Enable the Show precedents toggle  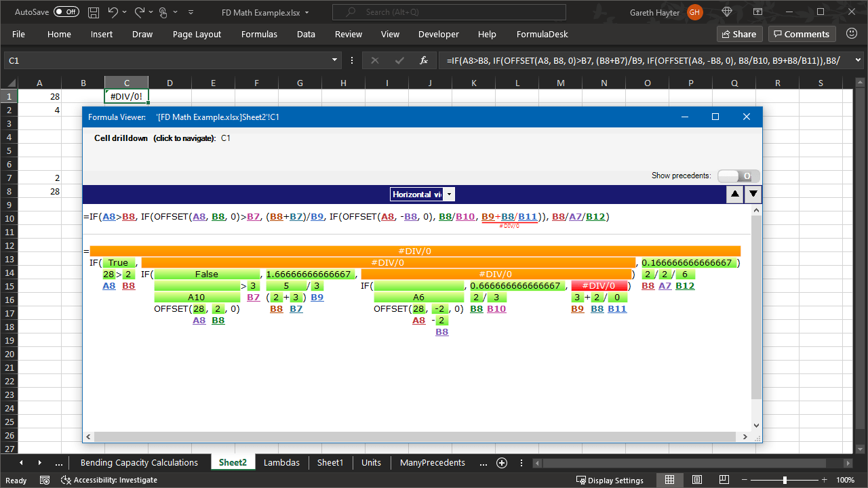click(x=738, y=176)
